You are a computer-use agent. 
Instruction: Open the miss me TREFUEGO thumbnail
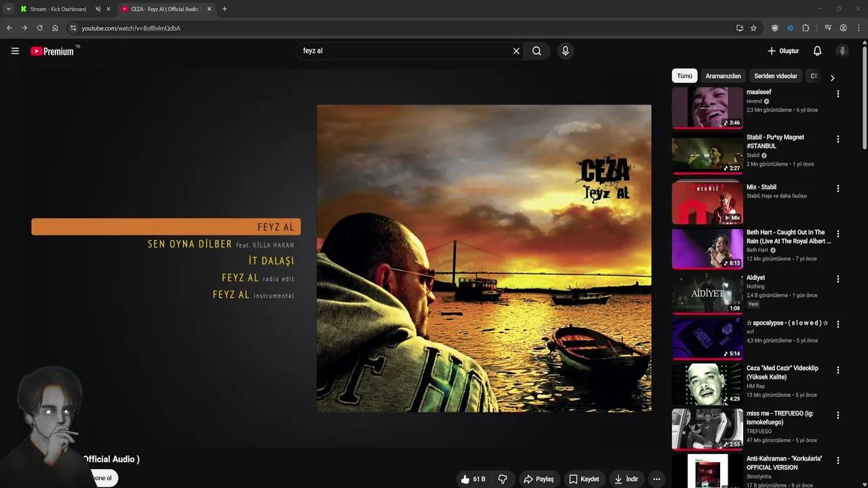pyautogui.click(x=707, y=429)
